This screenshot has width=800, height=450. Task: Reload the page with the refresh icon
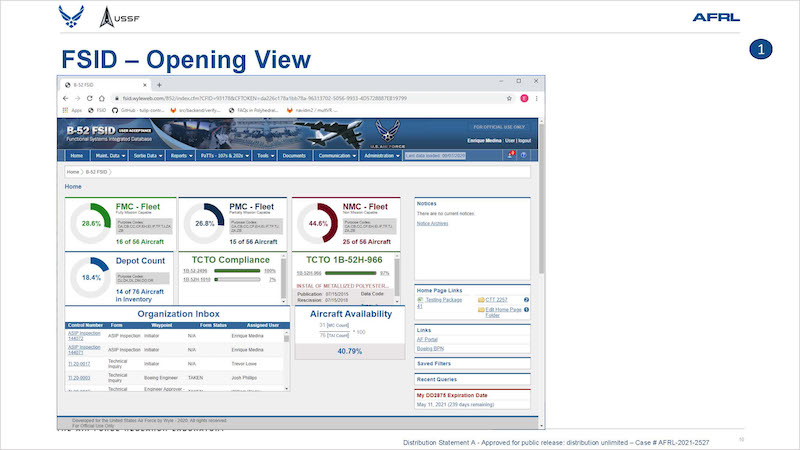(89, 98)
